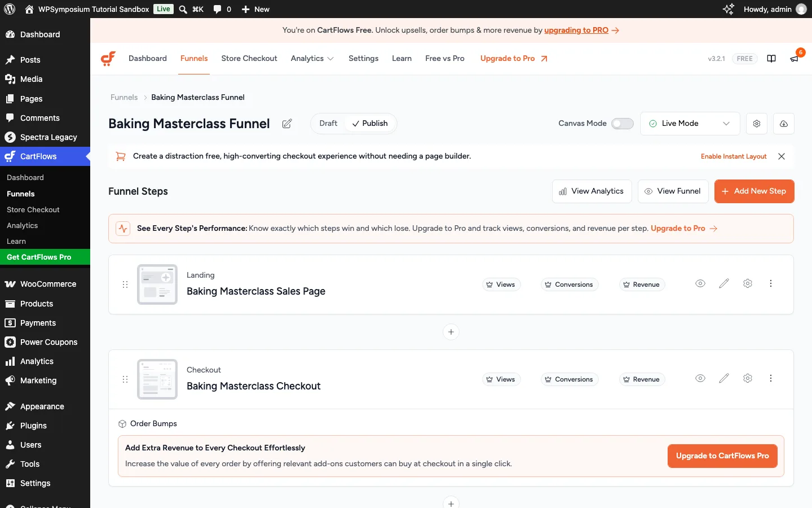The image size is (812, 508).
Task: Click the export funnel download icon
Action: coord(784,124)
